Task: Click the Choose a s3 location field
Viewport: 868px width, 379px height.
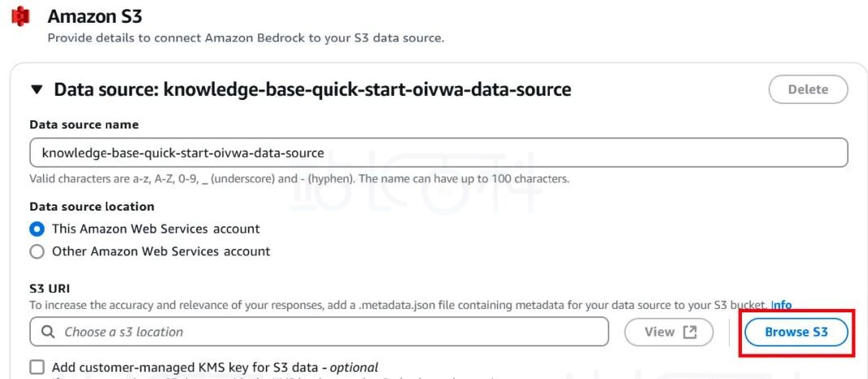Action: (x=320, y=332)
